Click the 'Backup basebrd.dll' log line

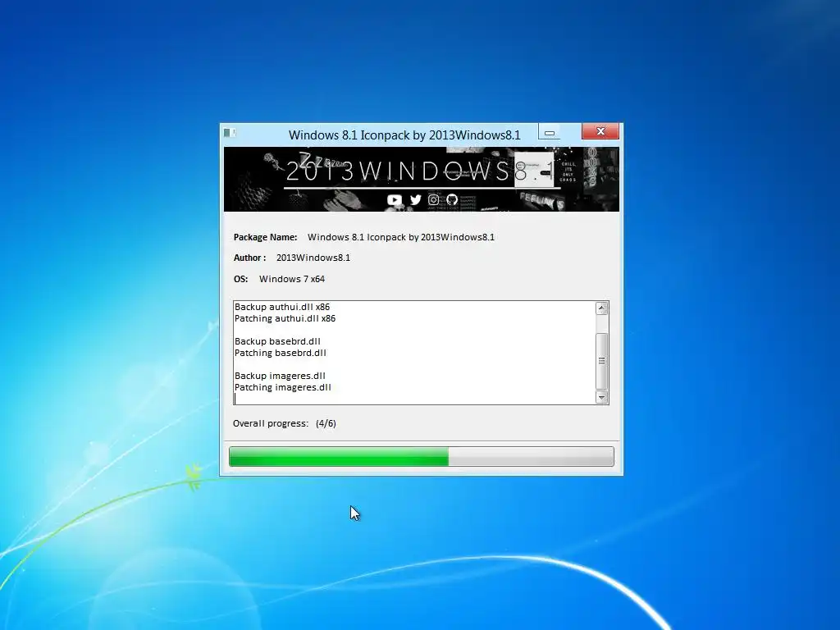[277, 341]
